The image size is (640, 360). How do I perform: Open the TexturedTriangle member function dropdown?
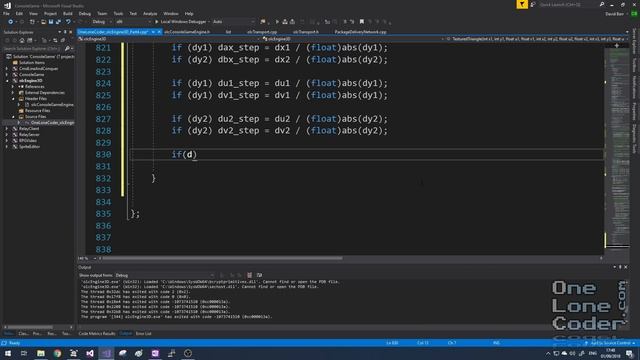point(537,39)
